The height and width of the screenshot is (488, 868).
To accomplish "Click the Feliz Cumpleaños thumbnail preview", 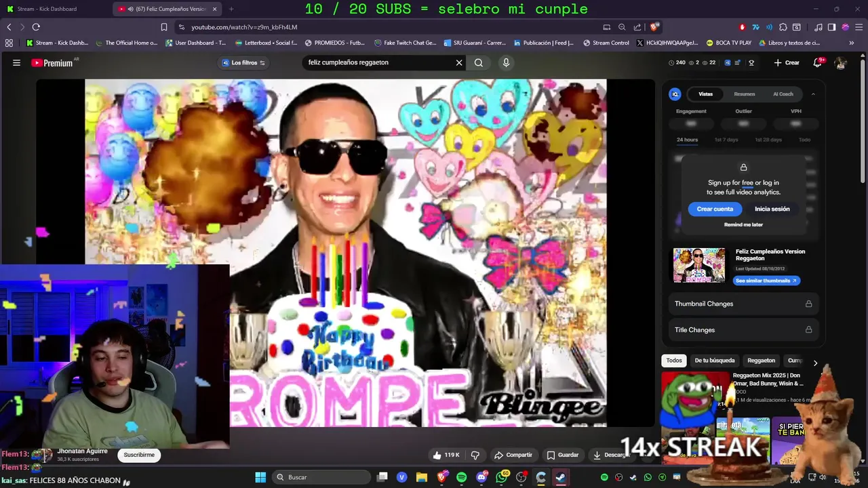I will [x=699, y=265].
